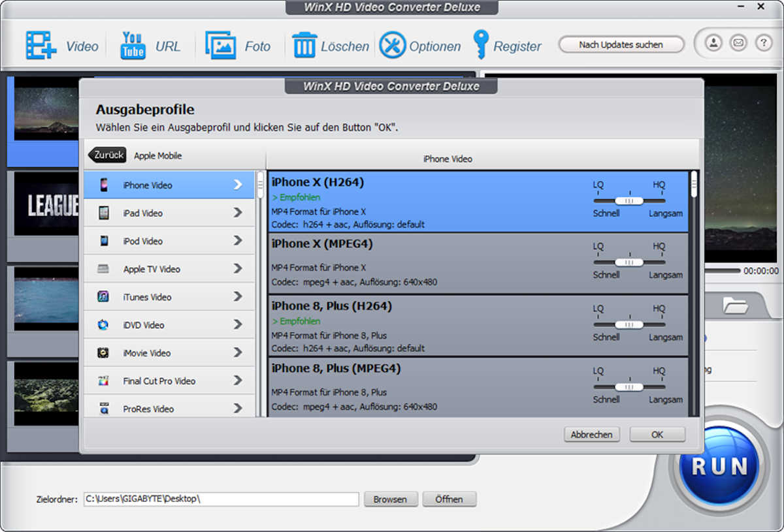The image size is (784, 532).
Task: Click quality slider for iPhone X (MPEG4)
Action: (629, 262)
